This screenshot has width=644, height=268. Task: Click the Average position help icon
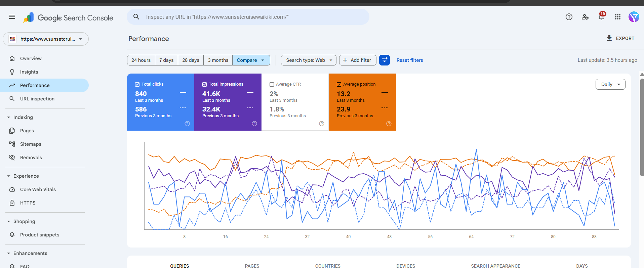coord(389,124)
